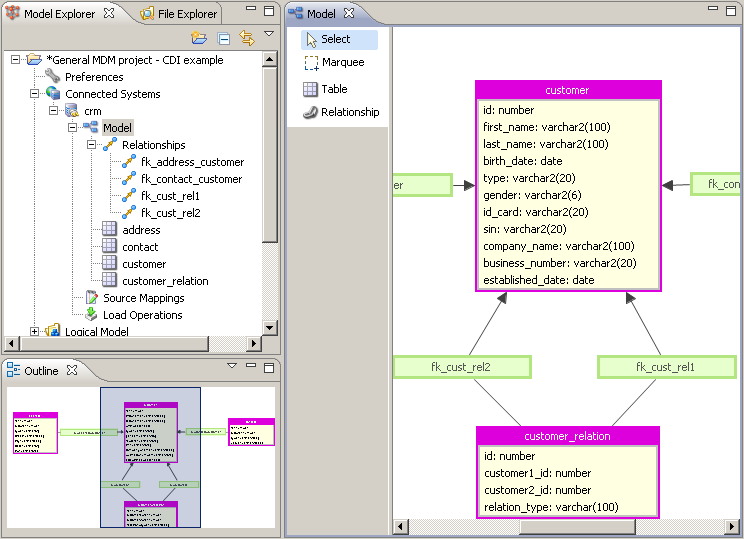Click address table thumbnail in Outline

35,433
